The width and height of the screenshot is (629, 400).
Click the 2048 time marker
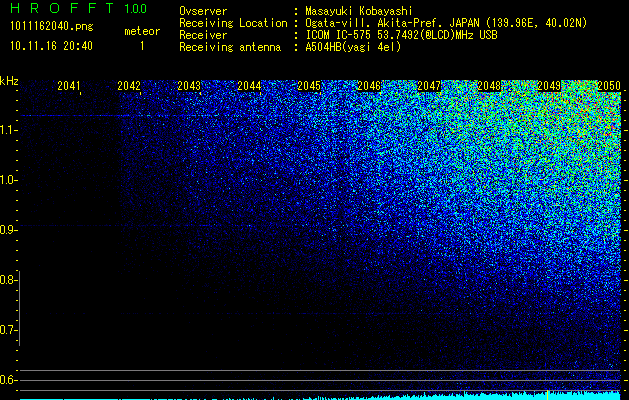point(489,86)
